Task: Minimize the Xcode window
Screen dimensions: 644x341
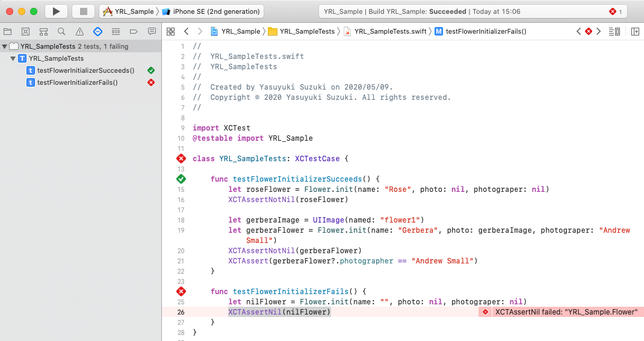Action: (x=21, y=11)
